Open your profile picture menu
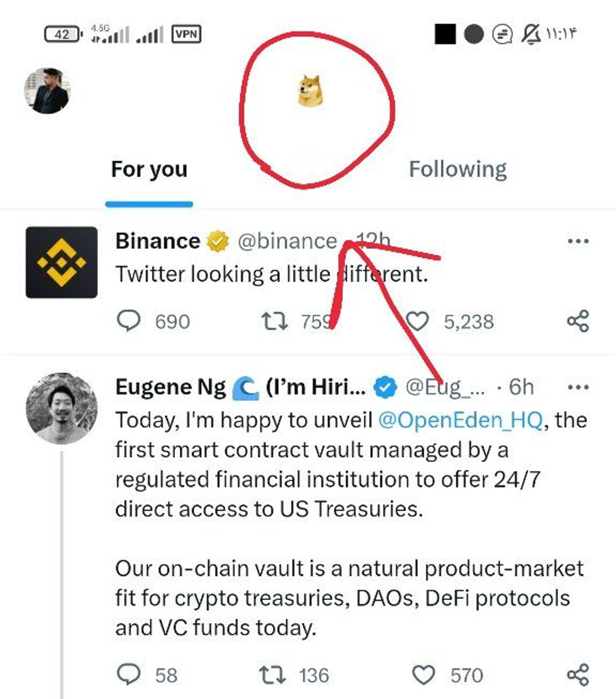This screenshot has width=616, height=699. point(47,91)
